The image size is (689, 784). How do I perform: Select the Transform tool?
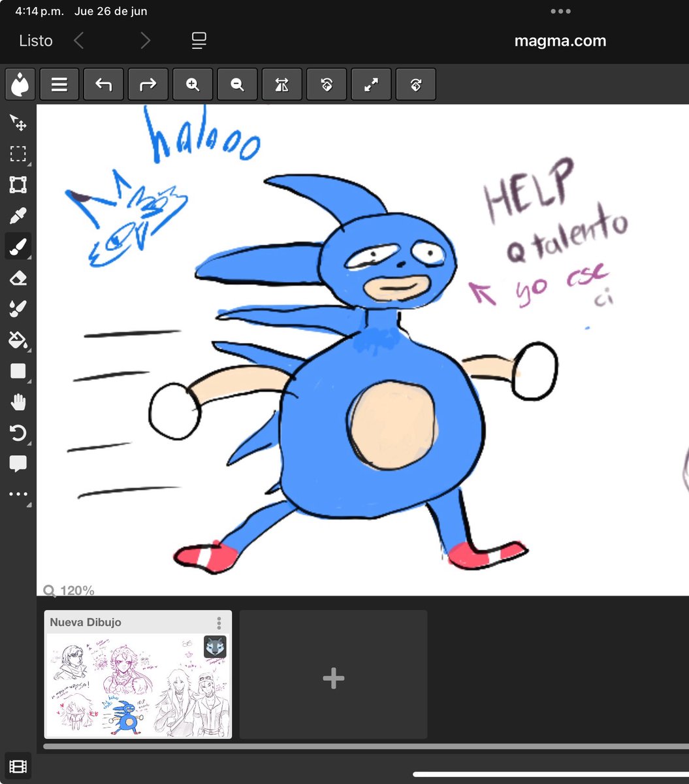pos(18,185)
